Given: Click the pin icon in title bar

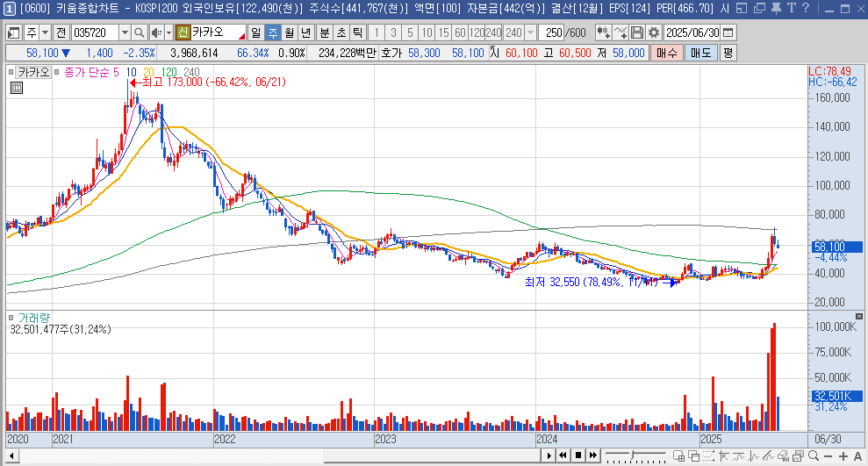Looking at the screenshot, I should pos(776,8).
